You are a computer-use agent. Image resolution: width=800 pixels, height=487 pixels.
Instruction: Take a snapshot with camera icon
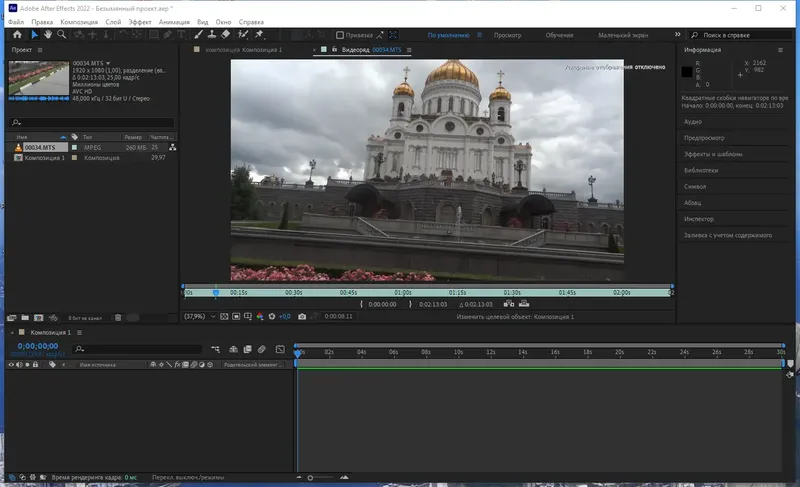tap(303, 316)
